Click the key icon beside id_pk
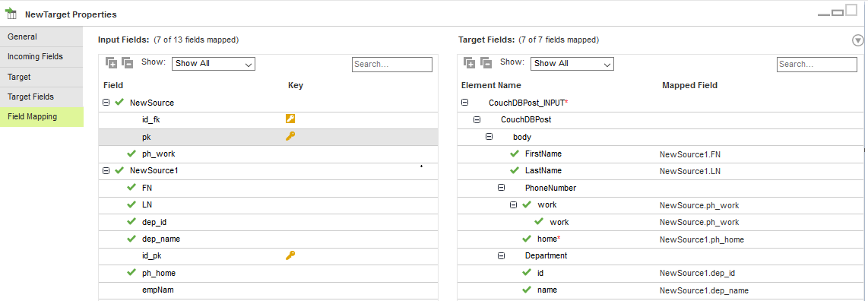 tap(290, 255)
